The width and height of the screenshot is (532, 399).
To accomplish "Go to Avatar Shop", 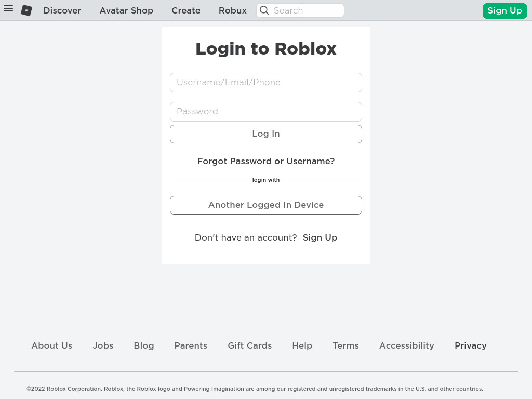I will 126,10.
